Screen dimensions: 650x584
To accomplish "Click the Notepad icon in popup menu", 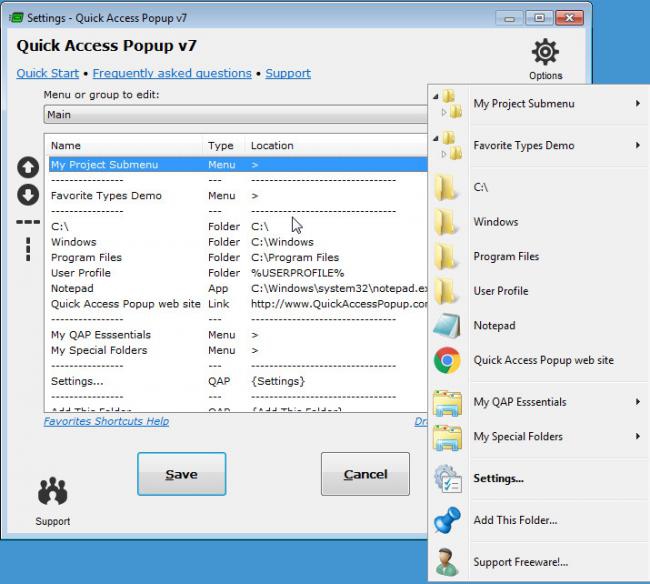I will pos(447,326).
